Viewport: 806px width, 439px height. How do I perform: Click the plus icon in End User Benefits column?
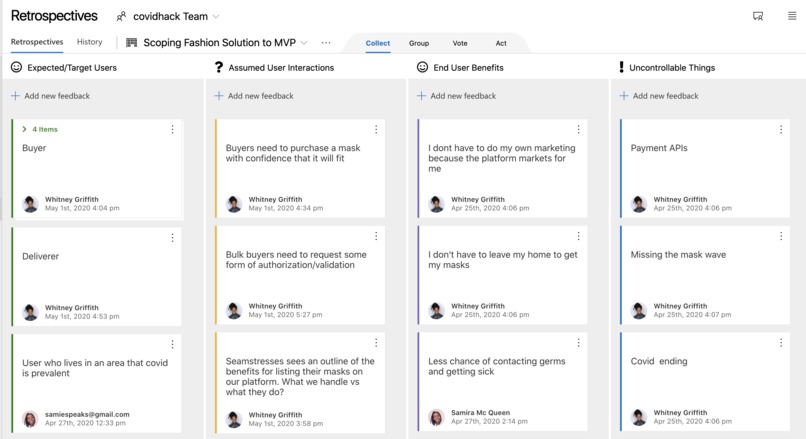click(422, 96)
